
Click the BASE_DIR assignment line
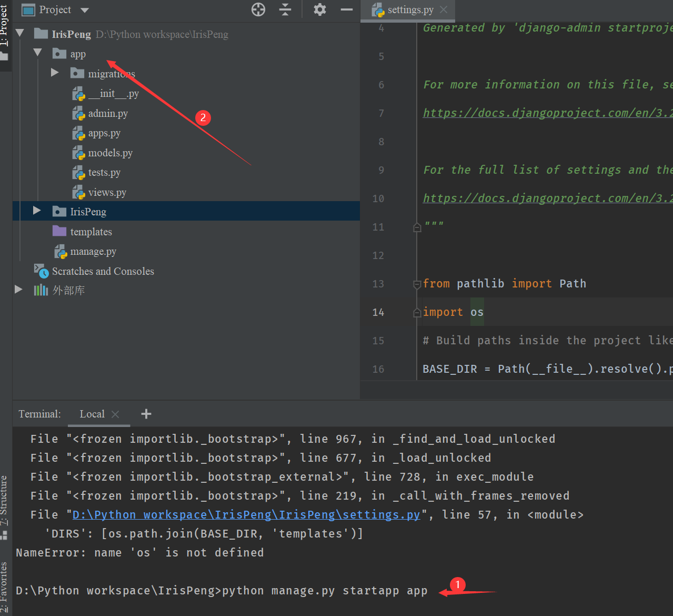(x=548, y=369)
